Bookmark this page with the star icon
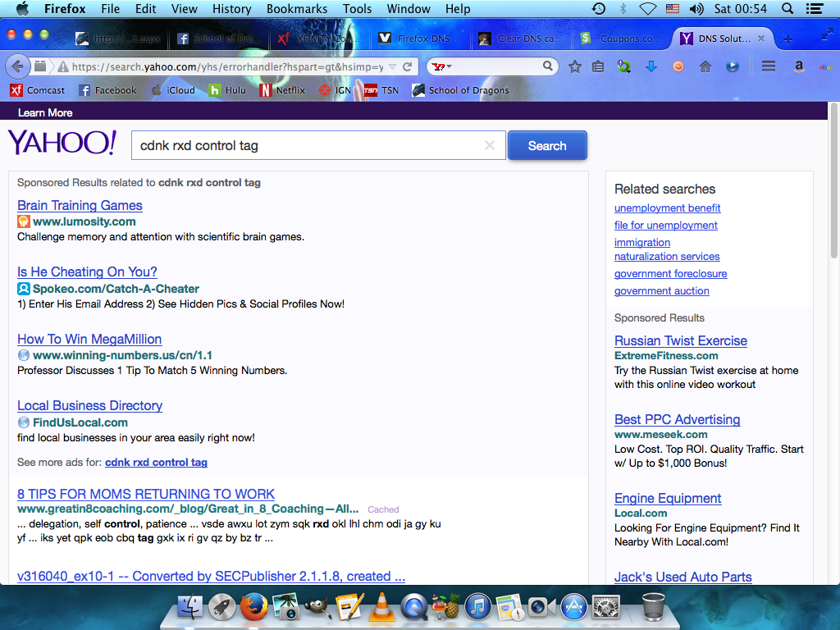 click(x=575, y=67)
